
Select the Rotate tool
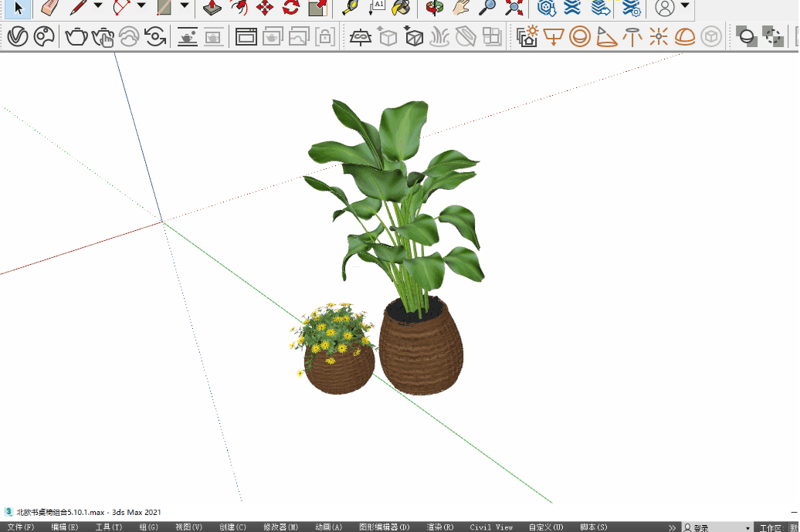pyautogui.click(x=291, y=8)
